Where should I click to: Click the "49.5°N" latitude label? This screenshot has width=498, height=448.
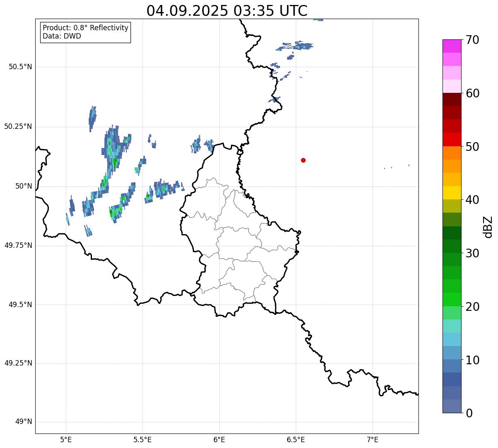[20, 305]
